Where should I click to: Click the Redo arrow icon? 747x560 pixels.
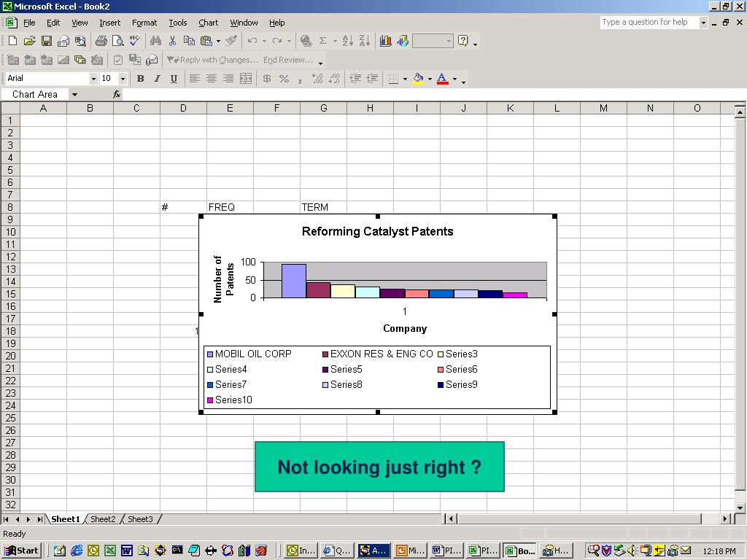pyautogui.click(x=276, y=41)
